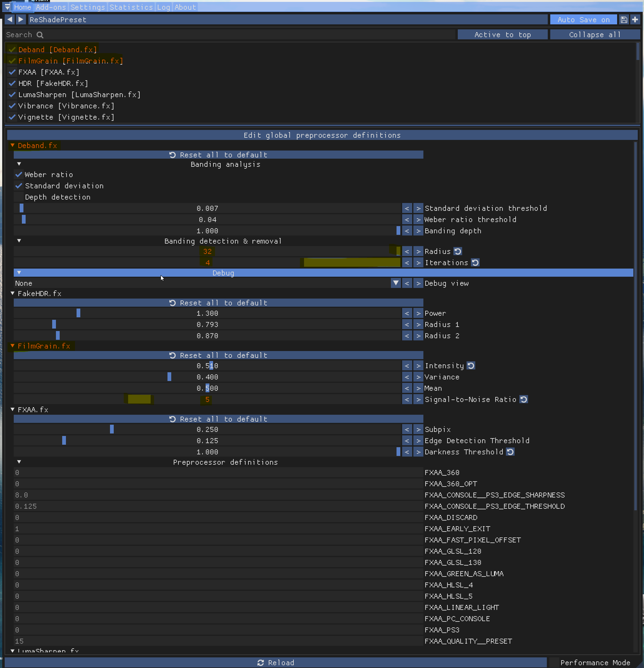Open the Settings tab
Viewport: 644px width, 668px height.
coord(87,7)
